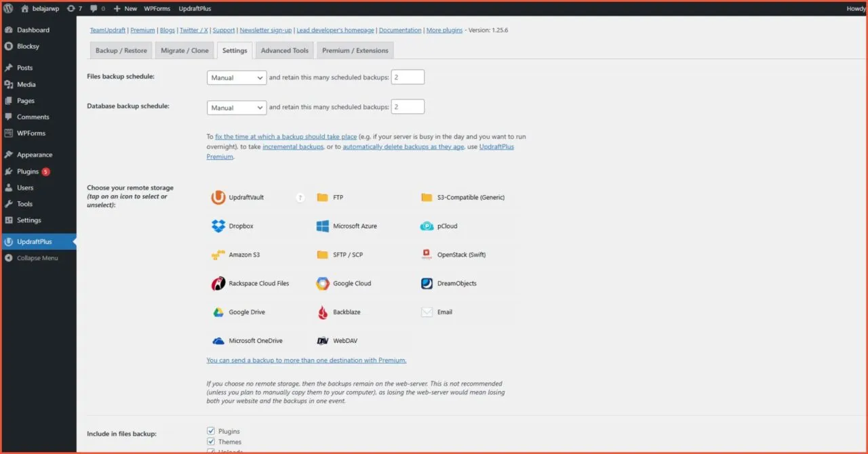
Task: Pick Microsoft OneDrive as backup destination
Action: point(218,340)
